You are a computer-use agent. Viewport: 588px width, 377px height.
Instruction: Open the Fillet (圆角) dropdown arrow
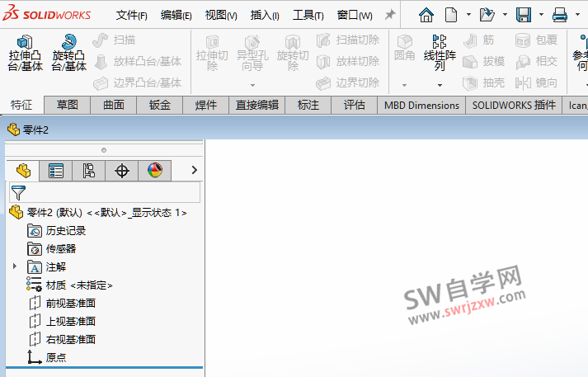(x=404, y=85)
